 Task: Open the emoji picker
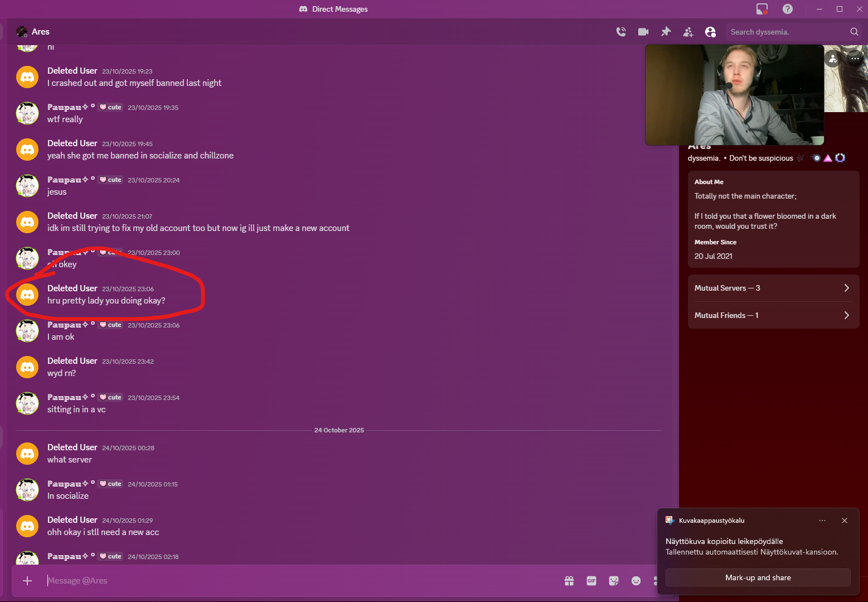click(636, 581)
